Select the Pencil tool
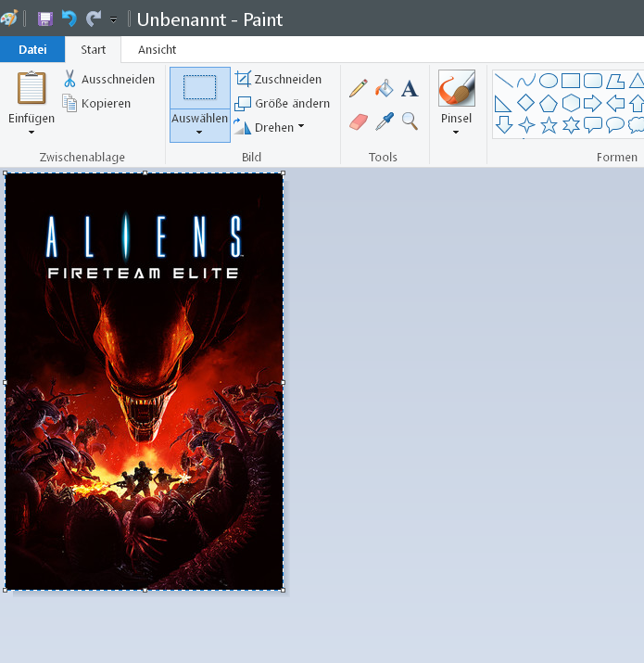 click(x=359, y=89)
